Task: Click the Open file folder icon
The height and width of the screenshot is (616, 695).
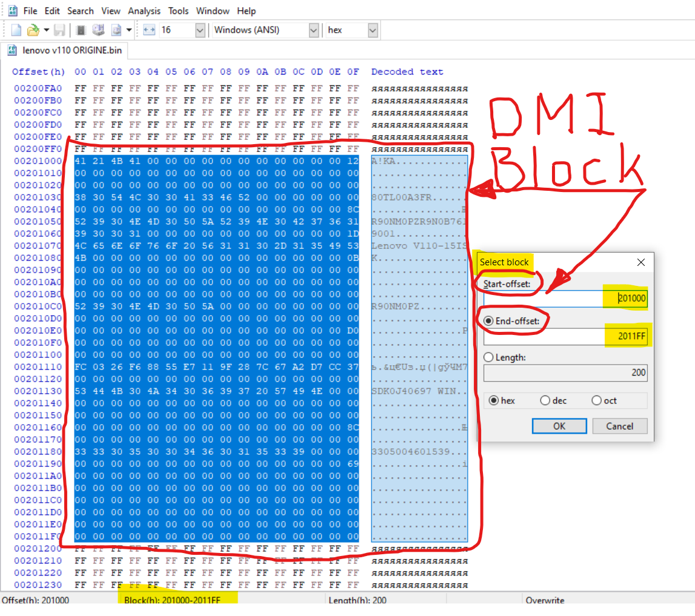Action: (33, 30)
